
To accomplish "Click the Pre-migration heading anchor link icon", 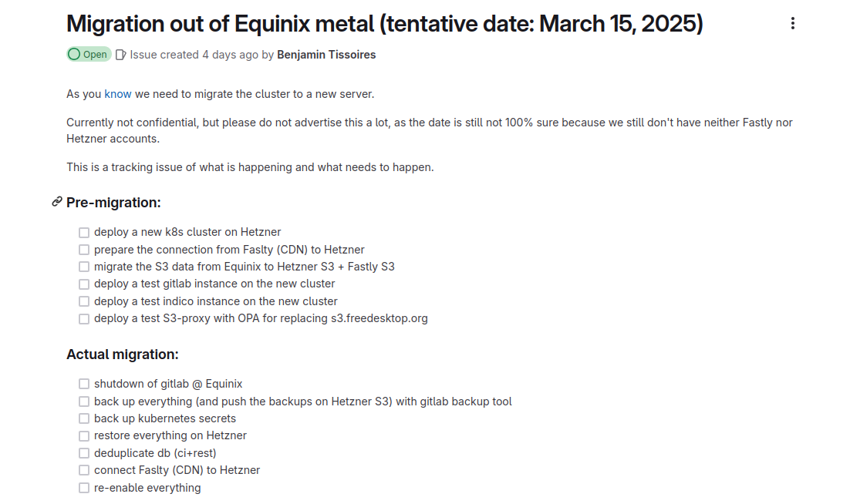I will coord(56,202).
